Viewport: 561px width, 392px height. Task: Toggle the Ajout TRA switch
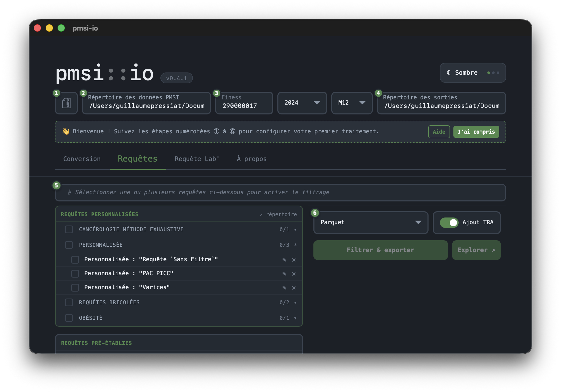click(x=449, y=222)
